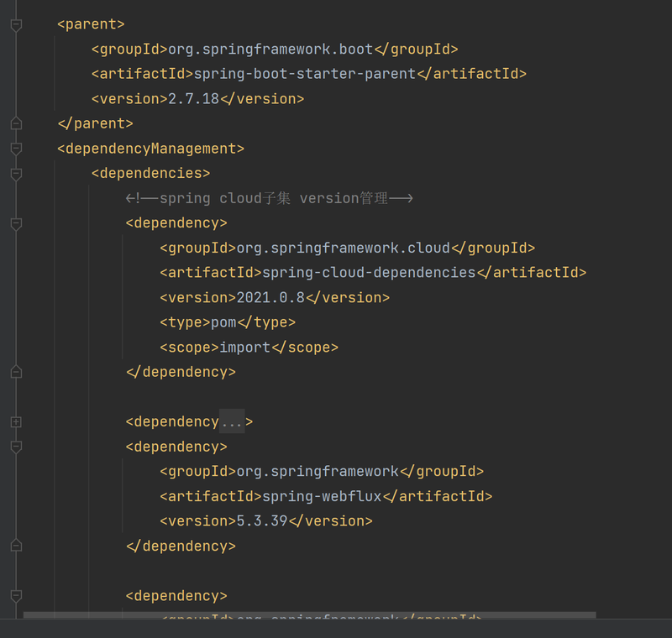The image size is (672, 638).
Task: Click the fold end marker below version 5.3.39
Action: point(15,546)
